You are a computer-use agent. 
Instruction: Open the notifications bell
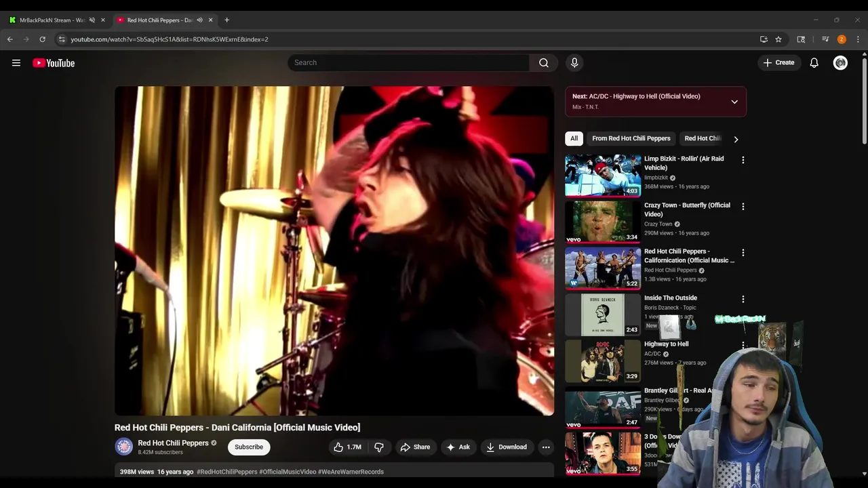coord(814,63)
